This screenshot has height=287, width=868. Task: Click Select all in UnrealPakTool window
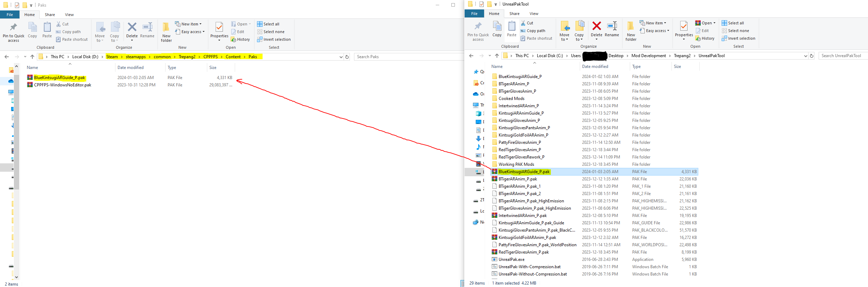733,23
